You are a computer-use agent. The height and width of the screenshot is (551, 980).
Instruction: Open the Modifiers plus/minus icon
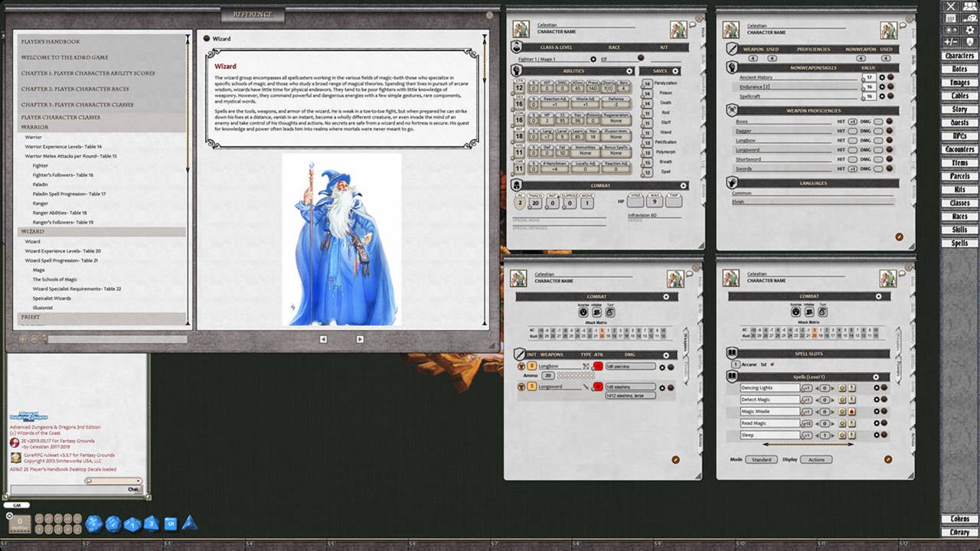pyautogui.click(x=951, y=41)
